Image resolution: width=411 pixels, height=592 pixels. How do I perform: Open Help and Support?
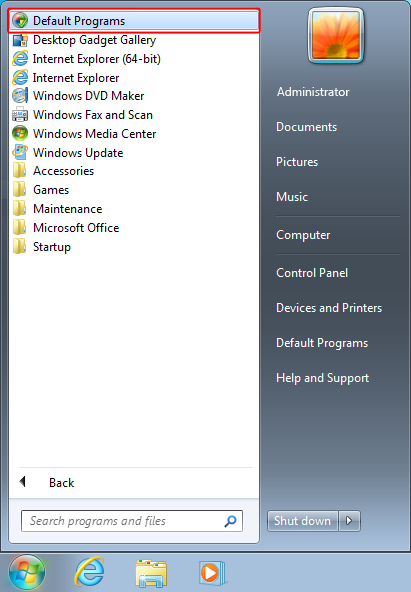(x=322, y=378)
